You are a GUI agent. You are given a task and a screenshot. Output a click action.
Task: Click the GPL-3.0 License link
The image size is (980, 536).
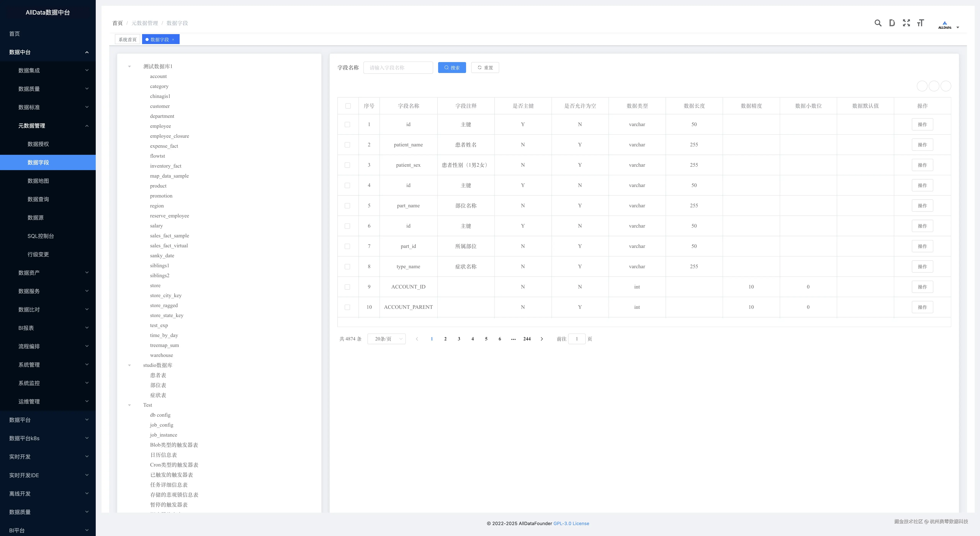pyautogui.click(x=571, y=523)
